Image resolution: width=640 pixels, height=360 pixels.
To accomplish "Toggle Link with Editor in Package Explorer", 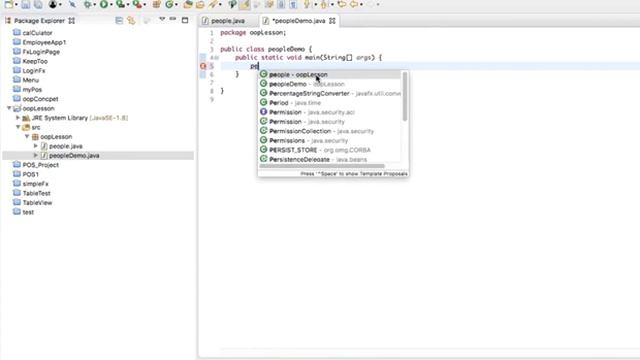I will (131, 20).
